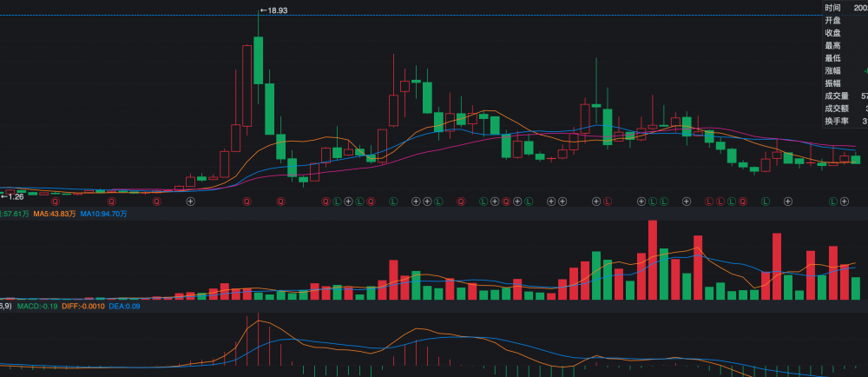Click the rightmost red Q event marker
The width and height of the screenshot is (868, 377).
[742, 202]
